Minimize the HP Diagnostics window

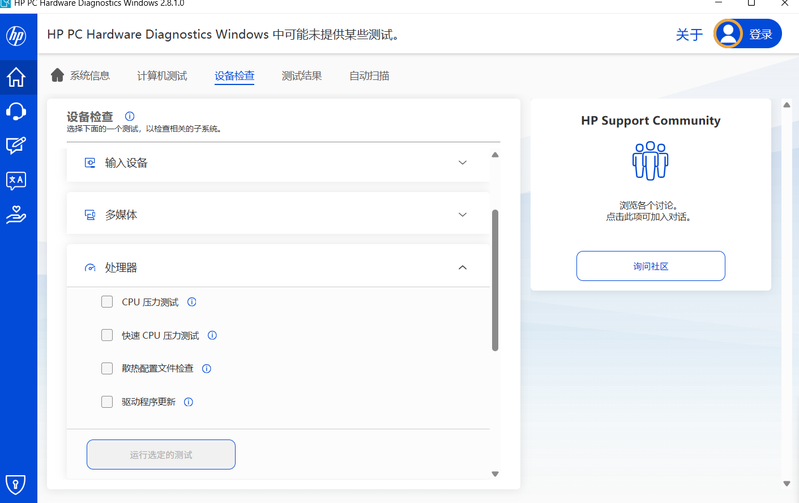(718, 3)
